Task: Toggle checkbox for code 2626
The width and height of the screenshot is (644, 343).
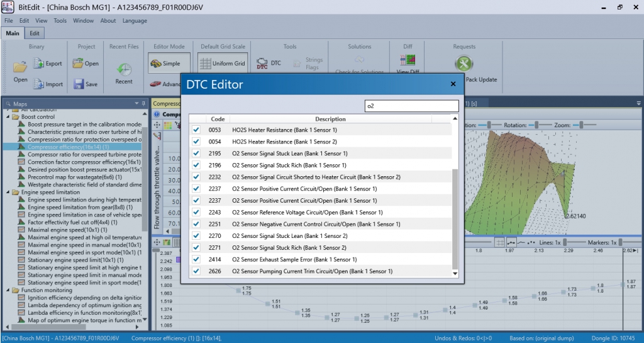Action: 196,271
